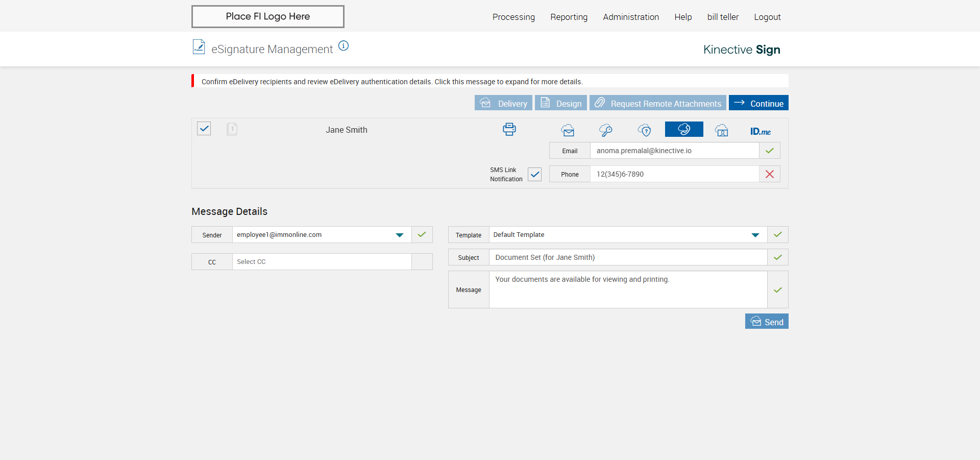Select the cloud shield question authentication icon
The image size is (980, 460).
(645, 130)
